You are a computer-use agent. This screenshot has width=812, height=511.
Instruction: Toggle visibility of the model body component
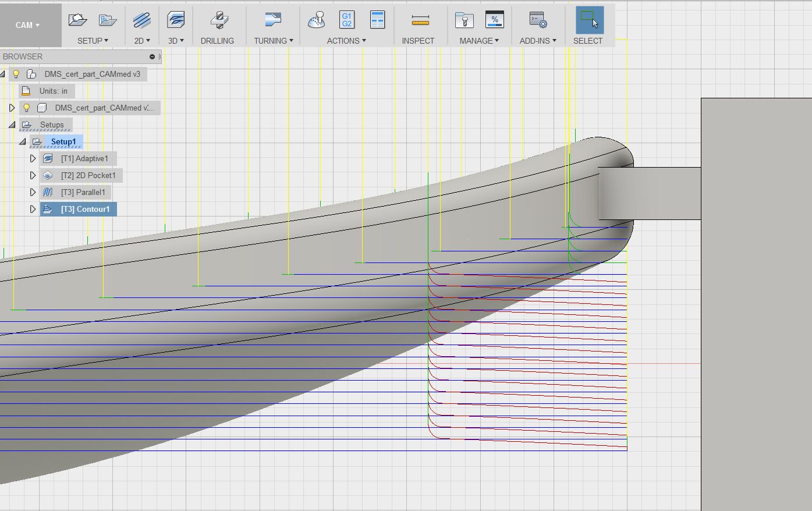(x=26, y=108)
